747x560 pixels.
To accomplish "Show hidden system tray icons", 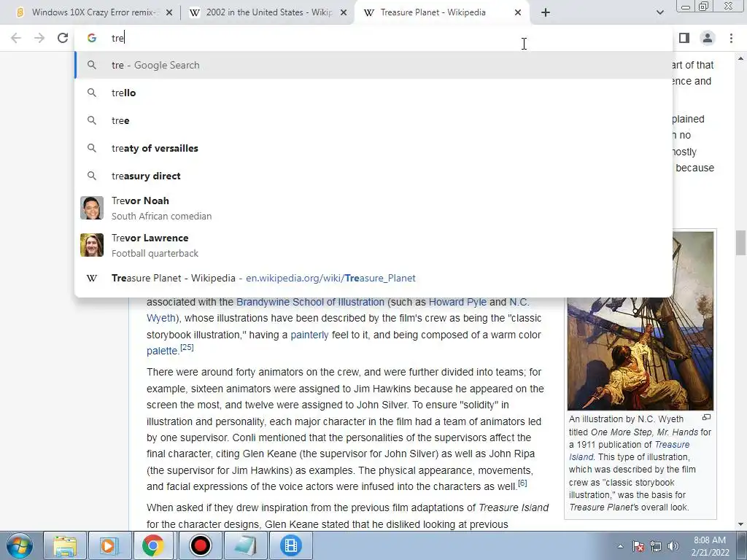I will (x=620, y=546).
